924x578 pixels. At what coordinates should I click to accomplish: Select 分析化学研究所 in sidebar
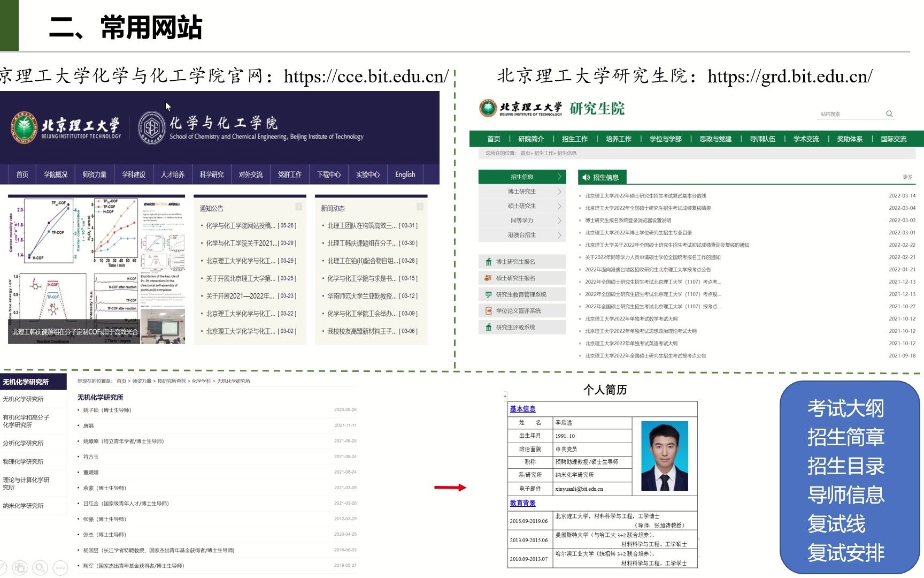point(24,443)
